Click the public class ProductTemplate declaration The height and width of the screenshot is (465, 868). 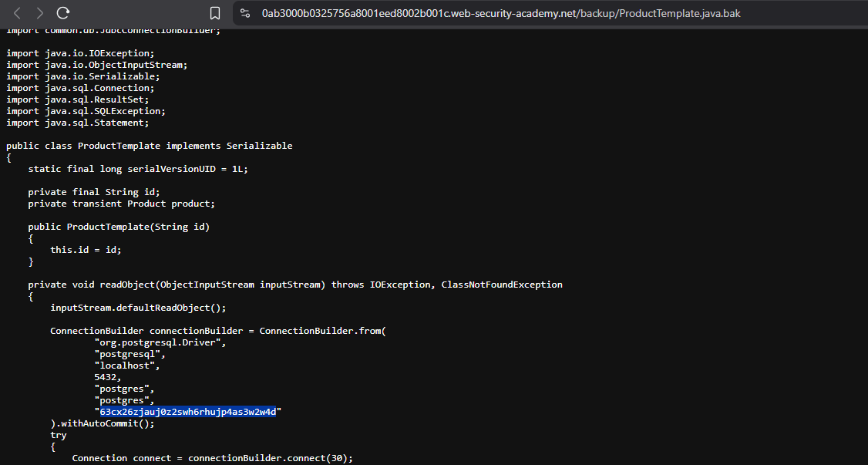tap(149, 146)
